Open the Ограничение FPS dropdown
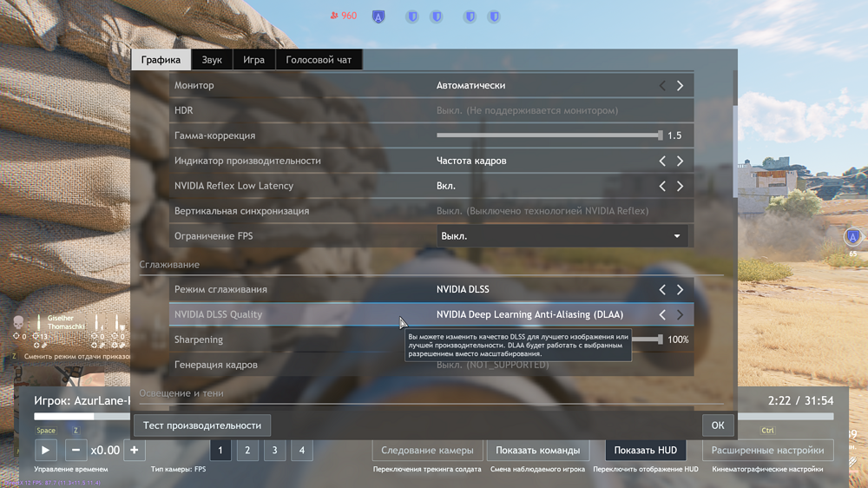Screen dimensions: 868x488 (562, 236)
